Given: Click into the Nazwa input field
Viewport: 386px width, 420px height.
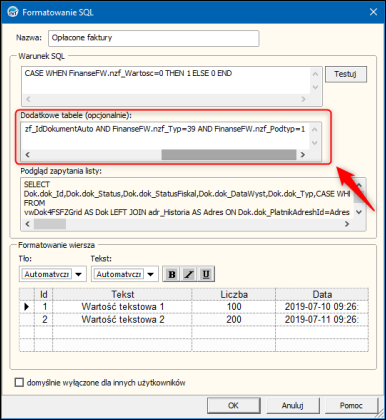Looking at the screenshot, I should 154,38.
